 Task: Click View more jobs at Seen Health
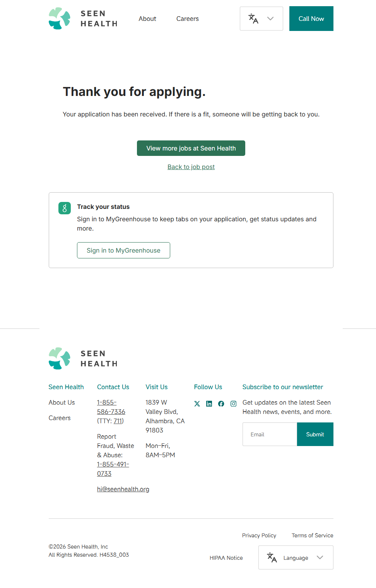coord(191,148)
